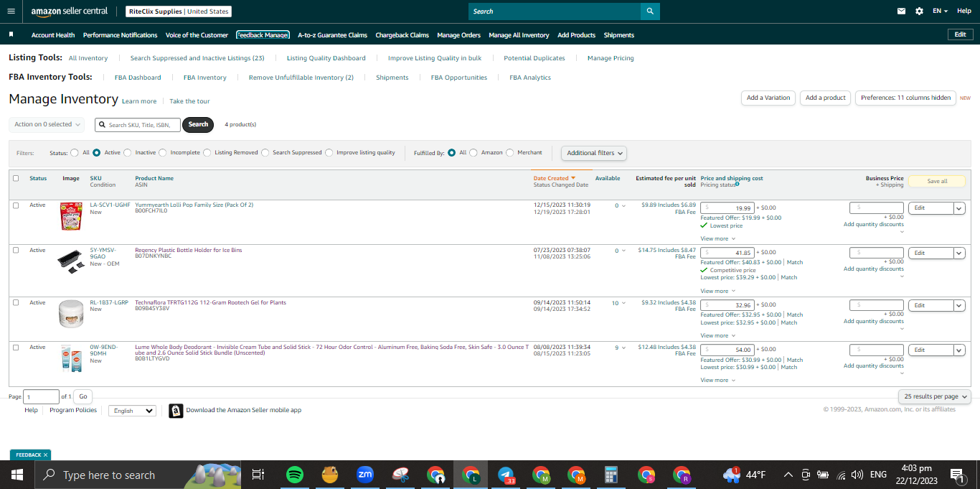The height and width of the screenshot is (489, 980).
Task: Open Telegram from the taskbar
Action: pyautogui.click(x=506, y=475)
